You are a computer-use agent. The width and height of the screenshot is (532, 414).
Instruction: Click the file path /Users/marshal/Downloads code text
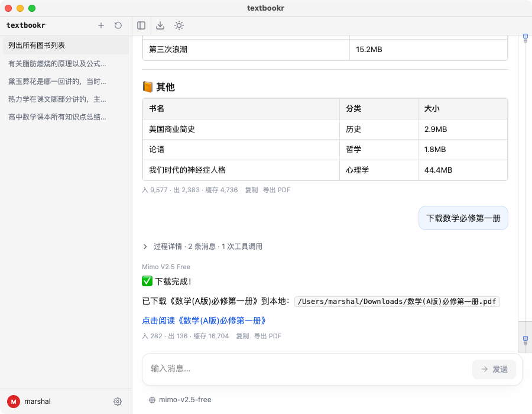397,302
